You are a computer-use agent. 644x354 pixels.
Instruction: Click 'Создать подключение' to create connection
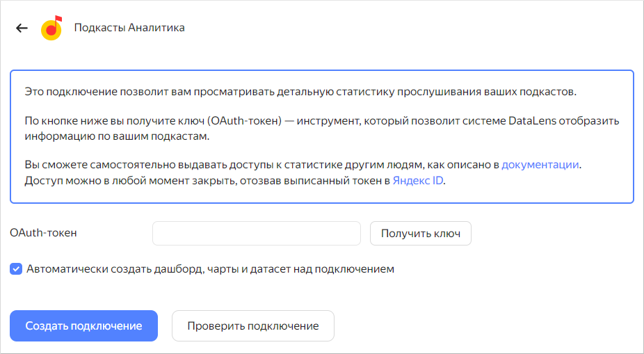[83, 325]
